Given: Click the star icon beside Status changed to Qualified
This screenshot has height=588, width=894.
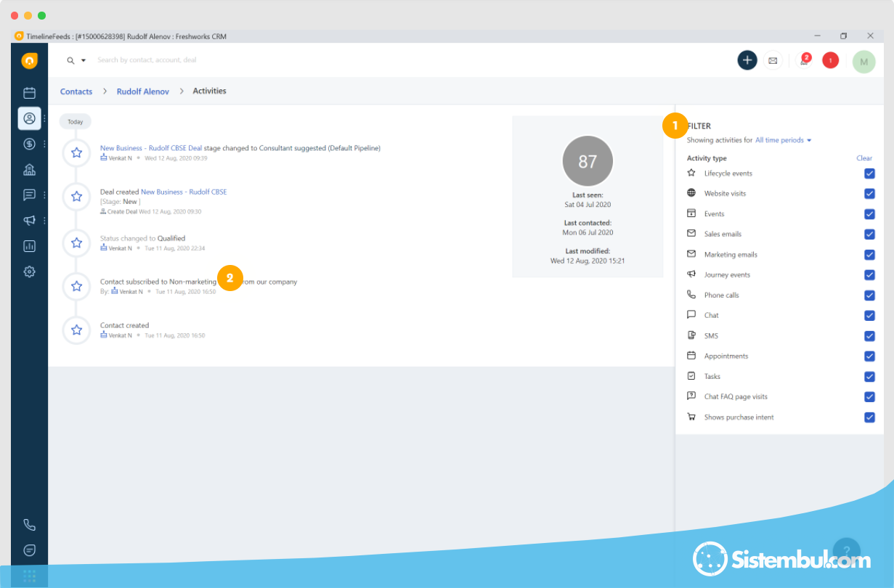Looking at the screenshot, I should [76, 242].
